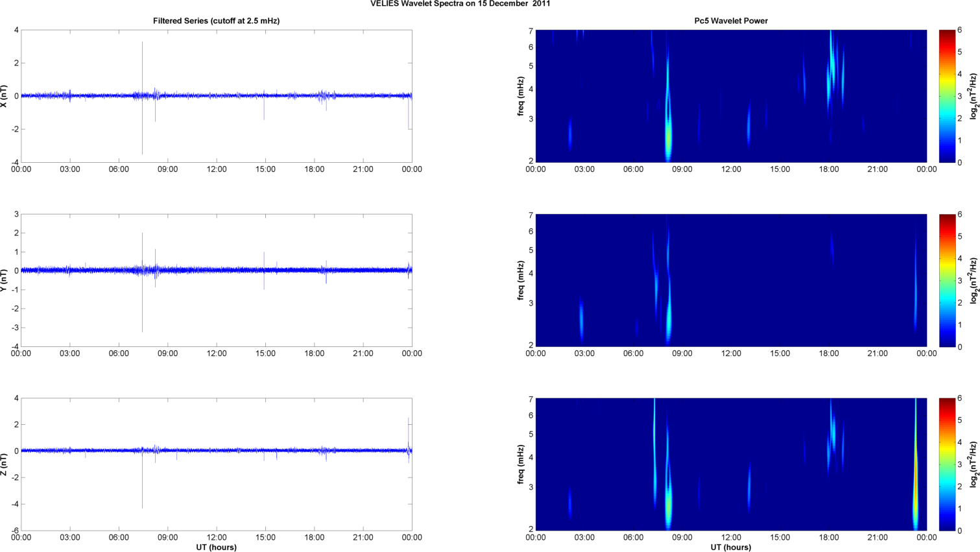Click the colorbar beside the middle wavelet plot
The height and width of the screenshot is (552, 980).
947,280
